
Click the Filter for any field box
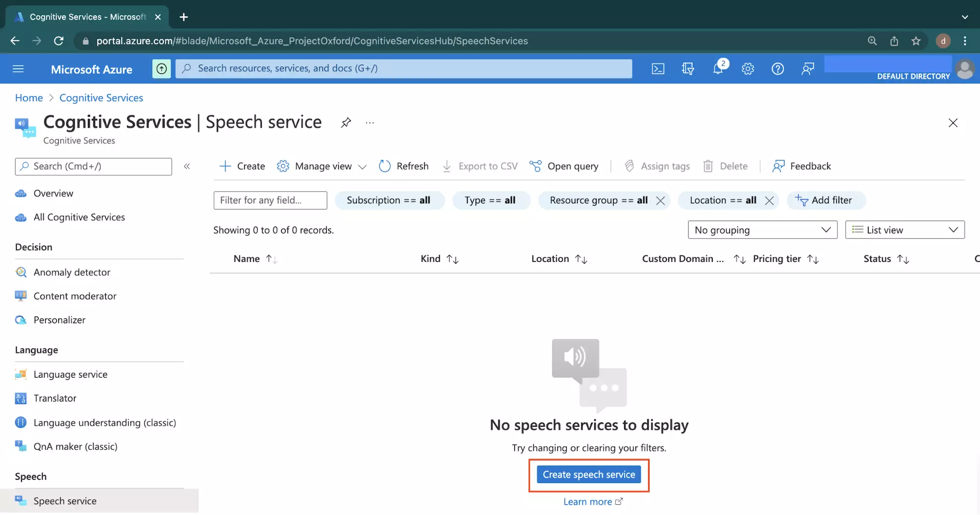pos(270,201)
